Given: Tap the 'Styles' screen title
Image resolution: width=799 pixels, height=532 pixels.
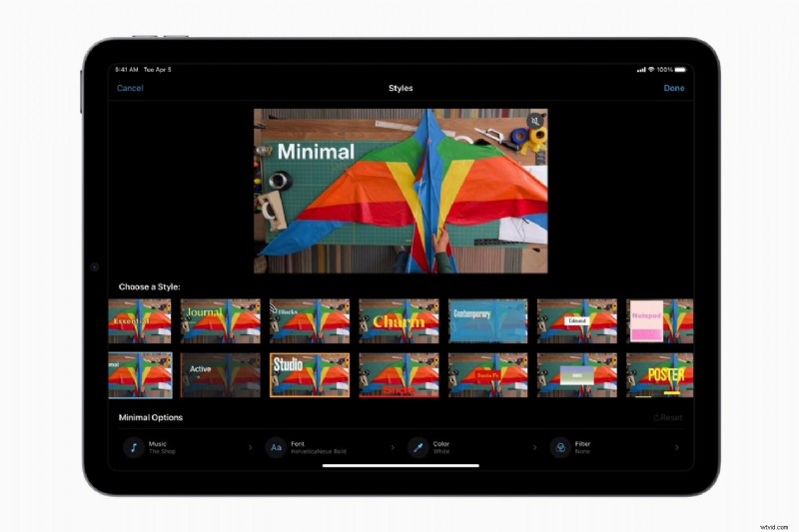Looking at the screenshot, I should tap(400, 88).
